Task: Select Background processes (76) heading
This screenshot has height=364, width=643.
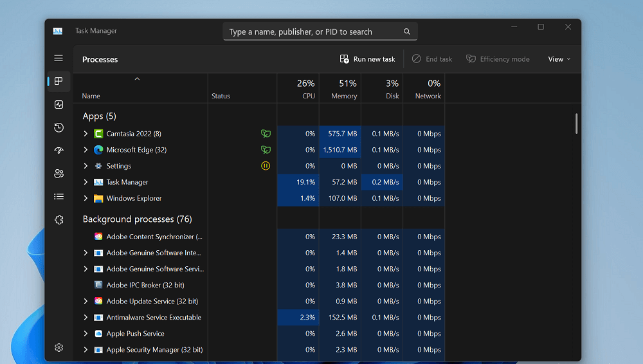Action: coord(138,219)
